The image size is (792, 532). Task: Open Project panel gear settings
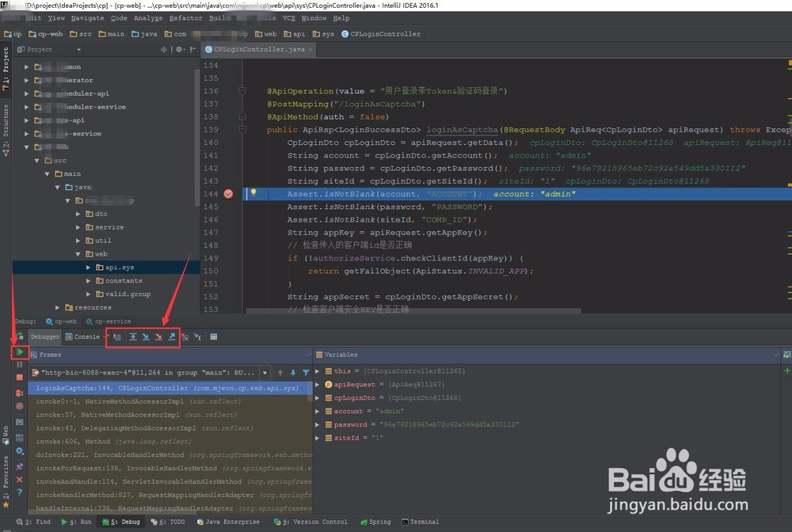[179, 49]
